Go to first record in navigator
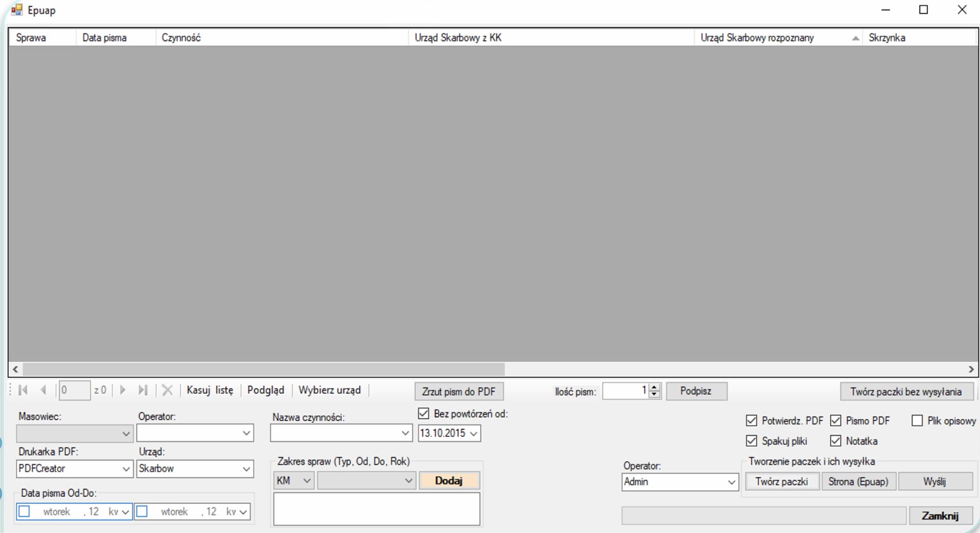This screenshot has height=533, width=980. tap(23, 390)
